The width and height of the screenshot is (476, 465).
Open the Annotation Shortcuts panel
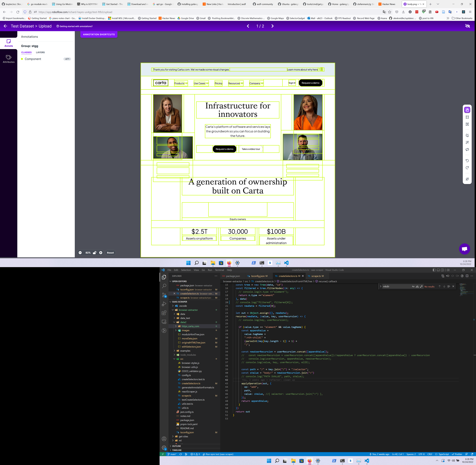point(99,34)
